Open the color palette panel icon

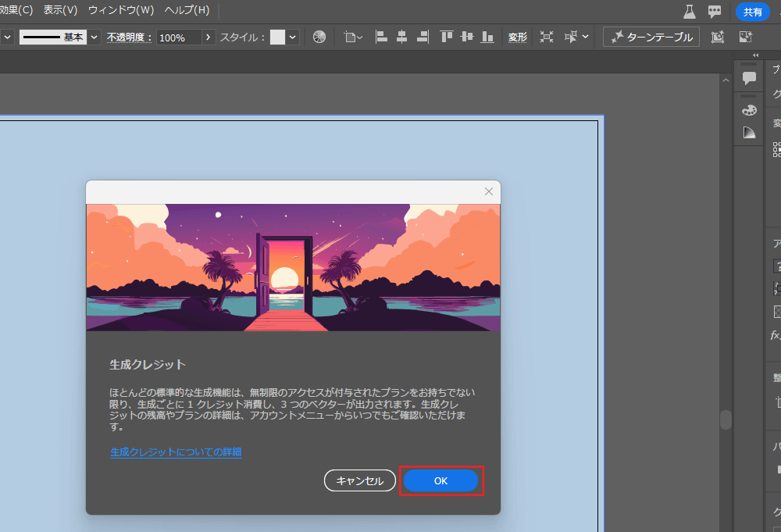coord(749,110)
